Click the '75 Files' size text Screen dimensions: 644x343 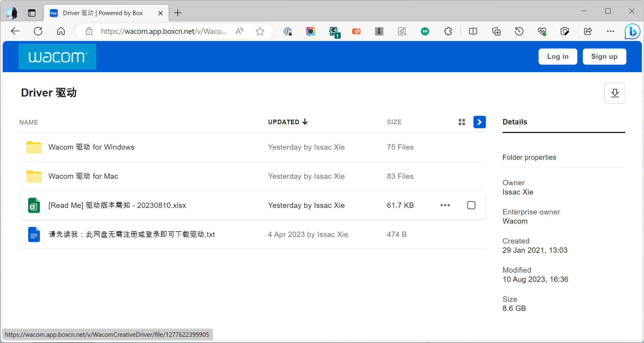click(x=400, y=147)
